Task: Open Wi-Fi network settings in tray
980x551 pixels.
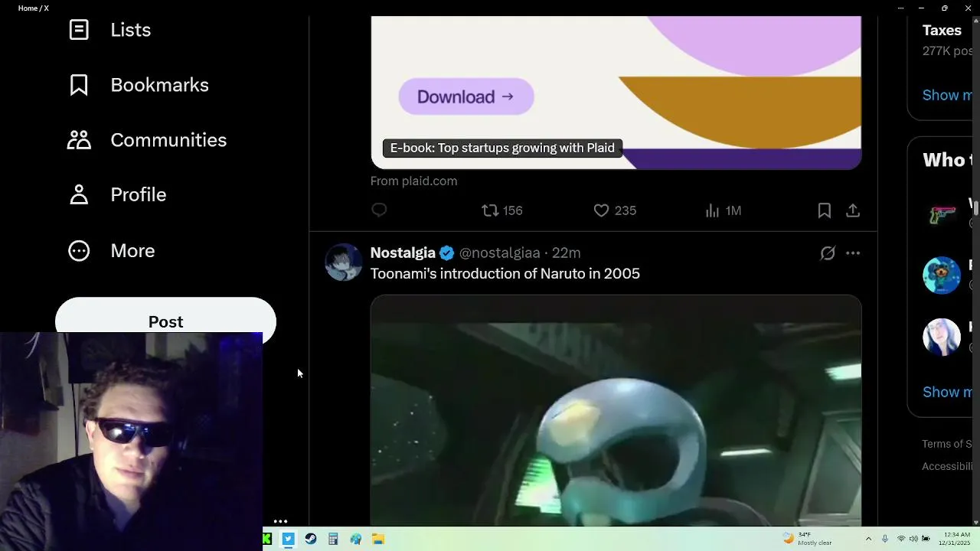Action: click(x=901, y=539)
